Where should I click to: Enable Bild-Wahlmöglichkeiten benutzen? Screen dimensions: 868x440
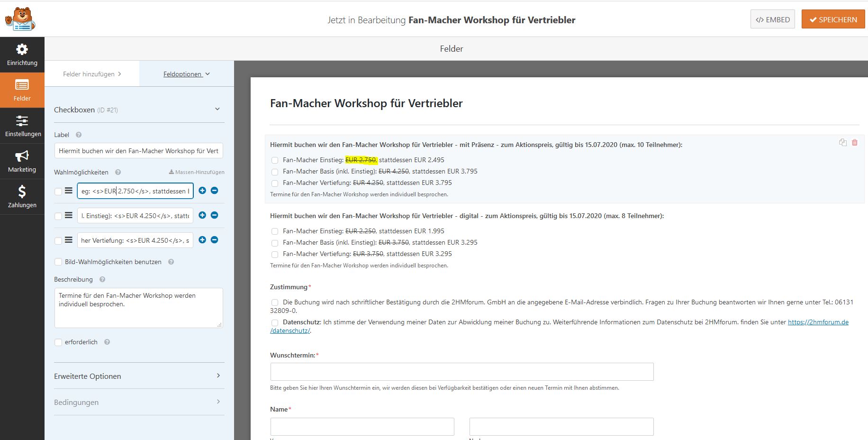coord(58,262)
